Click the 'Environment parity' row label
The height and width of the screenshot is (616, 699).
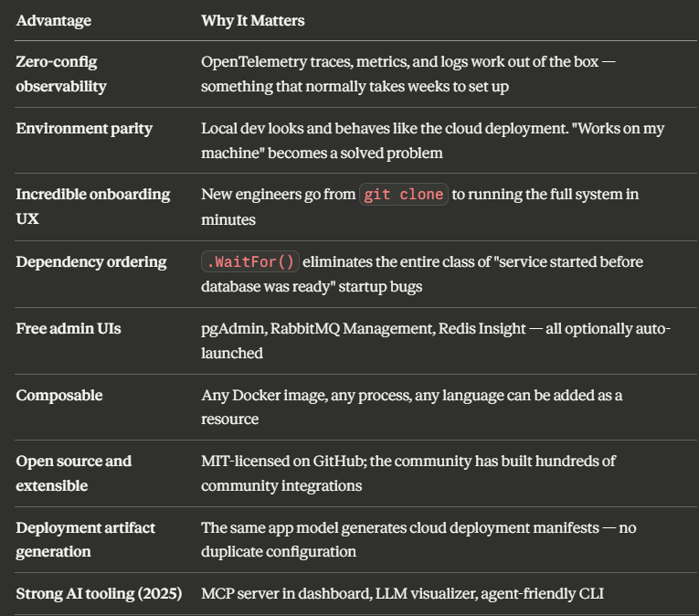point(84,129)
